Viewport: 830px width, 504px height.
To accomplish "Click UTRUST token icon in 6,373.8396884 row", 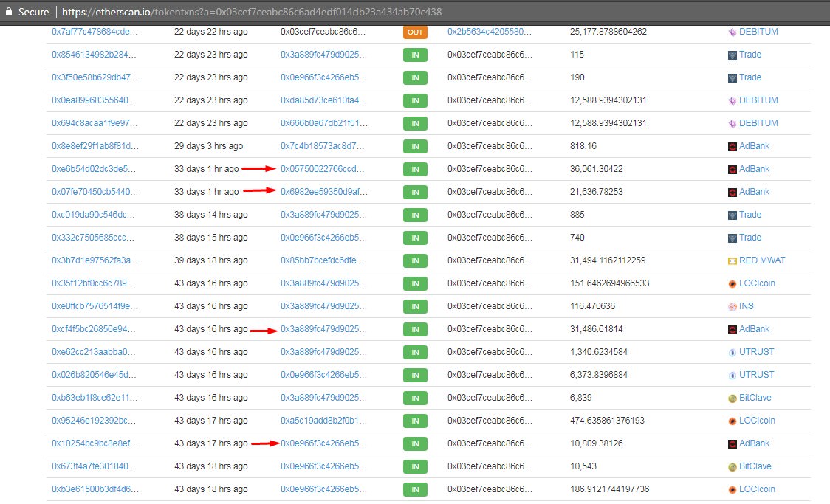I will coord(732,375).
